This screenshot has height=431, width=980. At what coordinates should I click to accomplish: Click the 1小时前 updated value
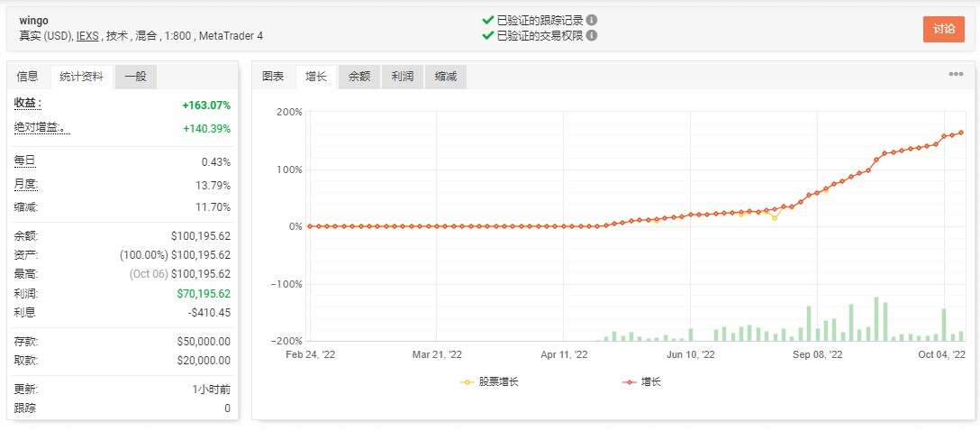[212, 390]
